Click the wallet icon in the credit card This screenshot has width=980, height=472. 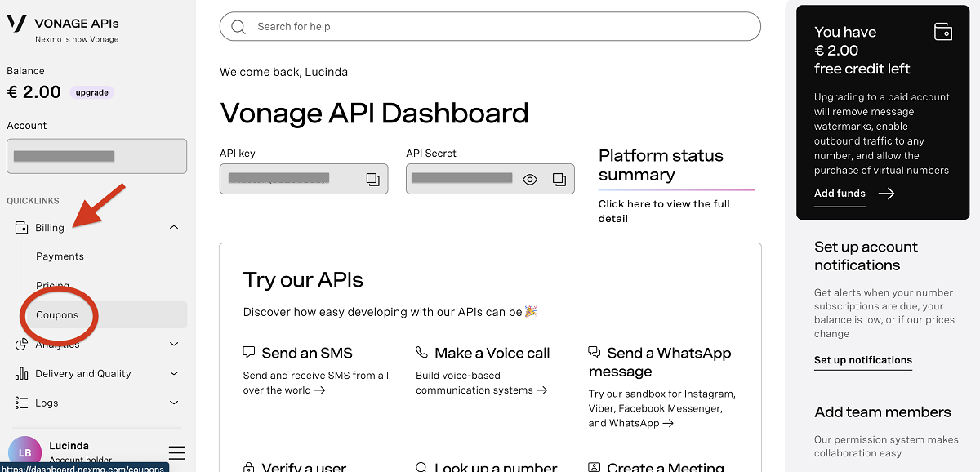click(x=943, y=32)
